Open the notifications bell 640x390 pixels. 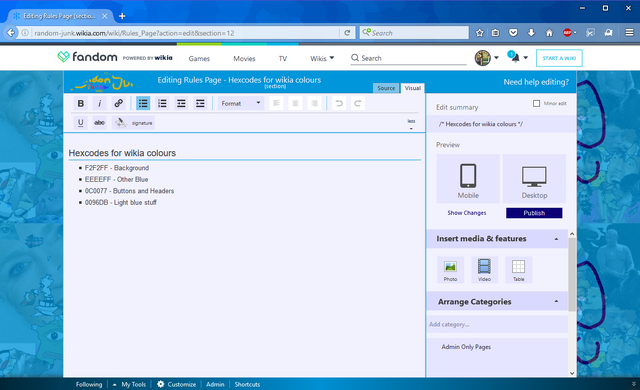click(515, 58)
